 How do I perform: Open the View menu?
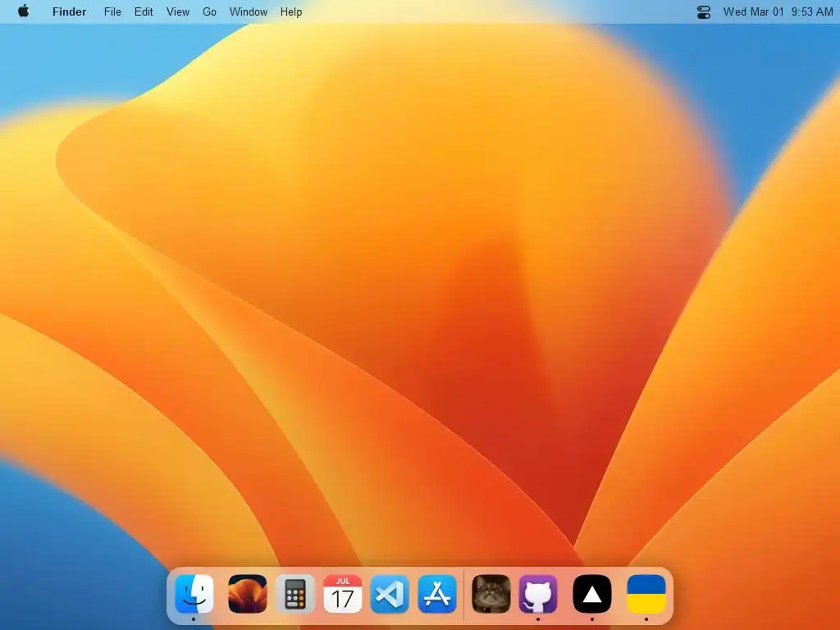click(x=178, y=11)
